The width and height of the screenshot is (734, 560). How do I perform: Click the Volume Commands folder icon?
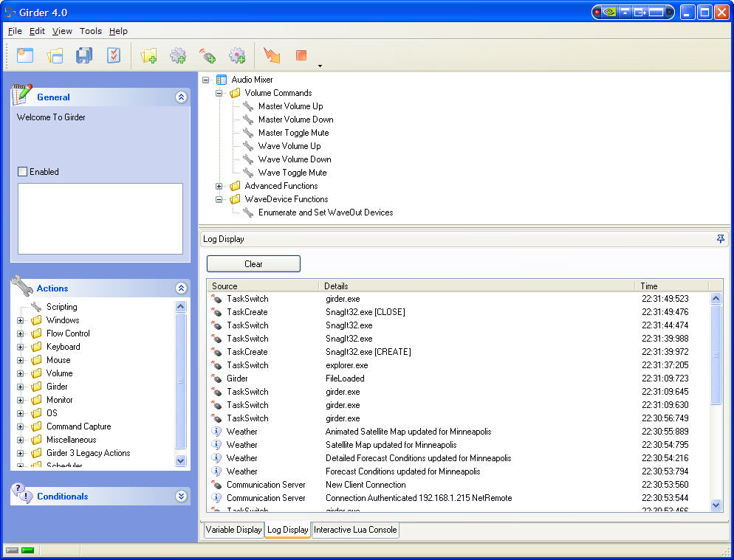235,93
